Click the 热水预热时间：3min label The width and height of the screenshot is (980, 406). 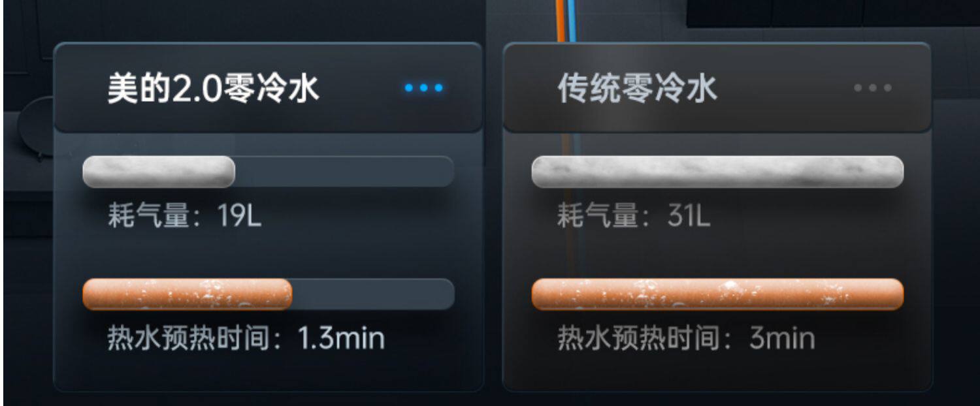pyautogui.click(x=686, y=338)
